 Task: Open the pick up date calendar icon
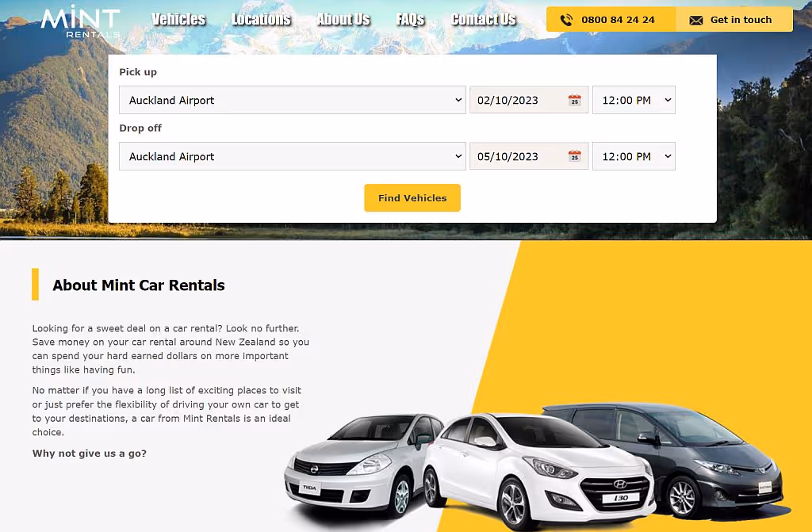pyautogui.click(x=574, y=100)
